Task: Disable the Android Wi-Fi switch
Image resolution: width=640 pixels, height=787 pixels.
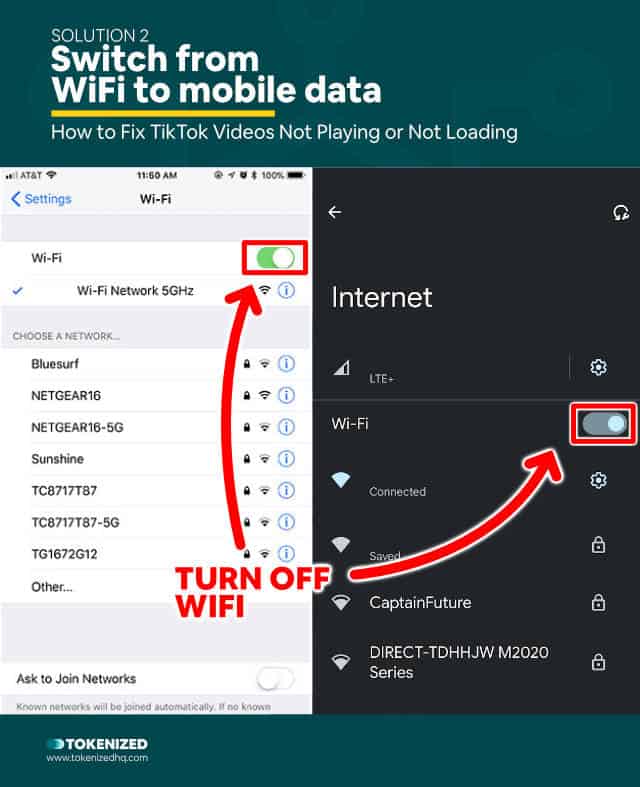Action: pos(604,424)
